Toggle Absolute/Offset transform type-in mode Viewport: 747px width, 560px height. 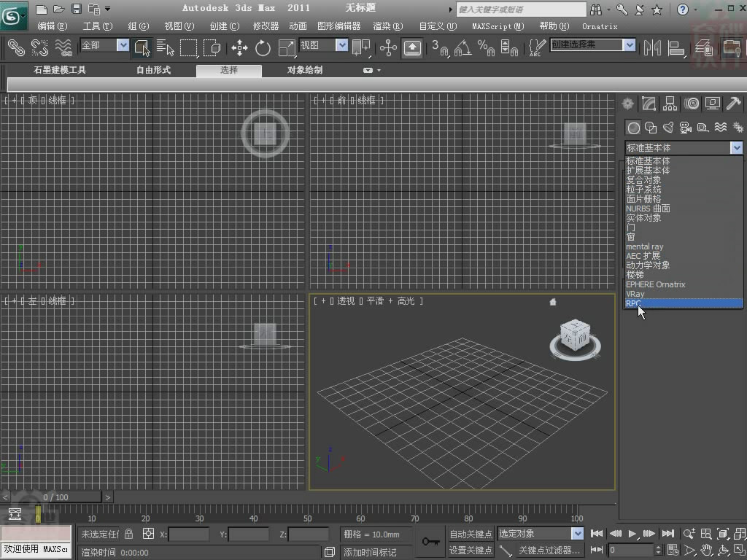[148, 534]
